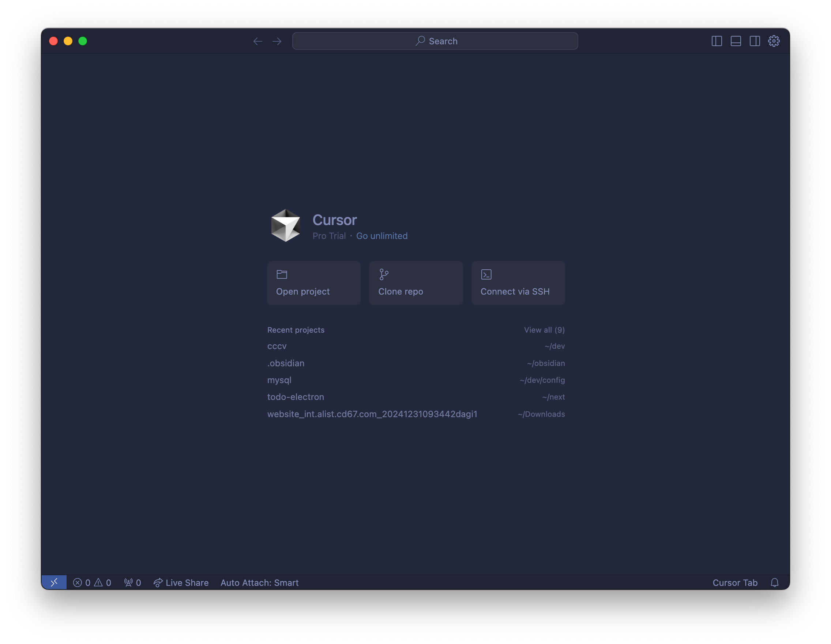The height and width of the screenshot is (644, 831).
Task: Show all projects with View all (9)
Action: point(544,330)
